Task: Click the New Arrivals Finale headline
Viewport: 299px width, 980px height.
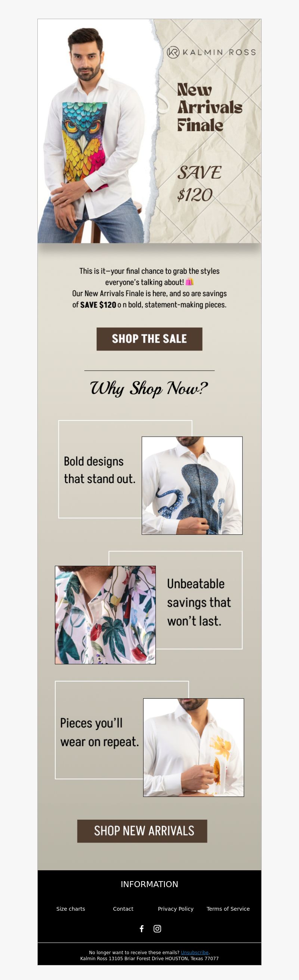Action: point(209,107)
